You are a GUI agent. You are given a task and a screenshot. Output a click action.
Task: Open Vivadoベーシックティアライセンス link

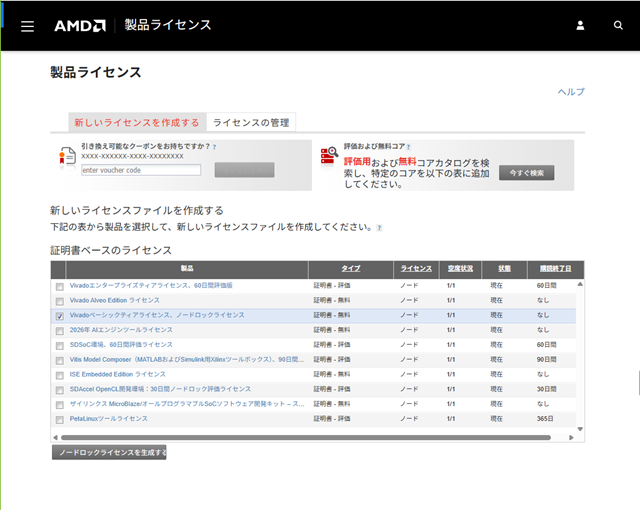click(x=157, y=315)
